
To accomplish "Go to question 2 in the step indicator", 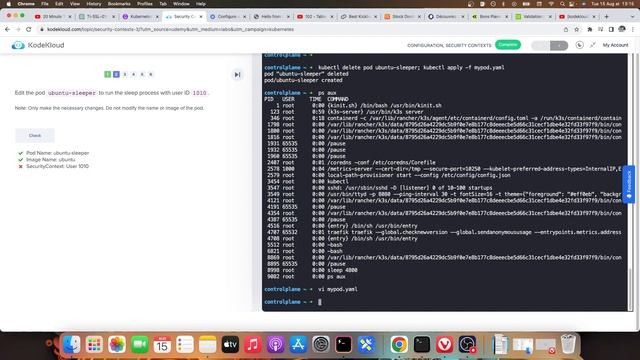I will pyautogui.click(x=116, y=74).
